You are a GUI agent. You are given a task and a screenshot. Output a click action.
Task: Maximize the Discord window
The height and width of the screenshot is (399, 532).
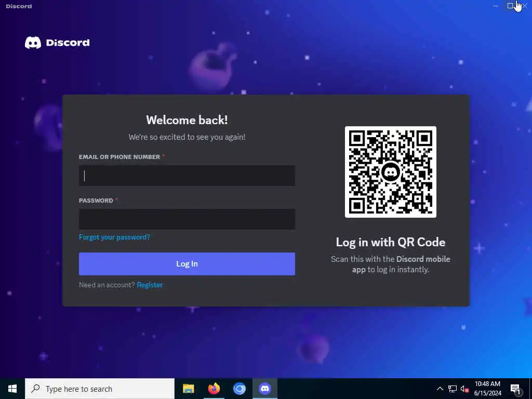(510, 6)
